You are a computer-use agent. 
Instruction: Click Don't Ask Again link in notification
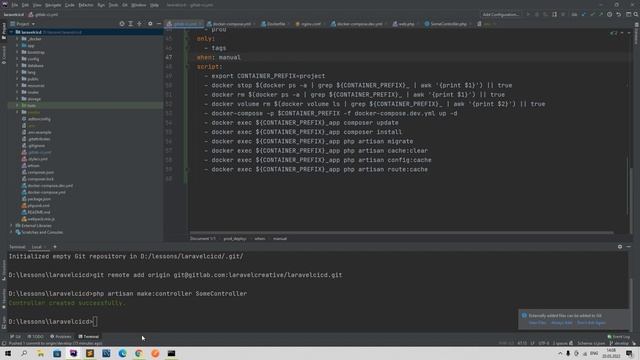pyautogui.click(x=591, y=323)
